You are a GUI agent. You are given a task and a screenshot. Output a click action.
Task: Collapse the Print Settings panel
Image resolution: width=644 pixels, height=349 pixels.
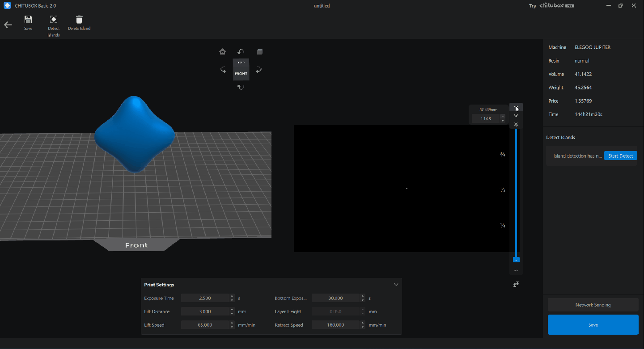pos(396,284)
